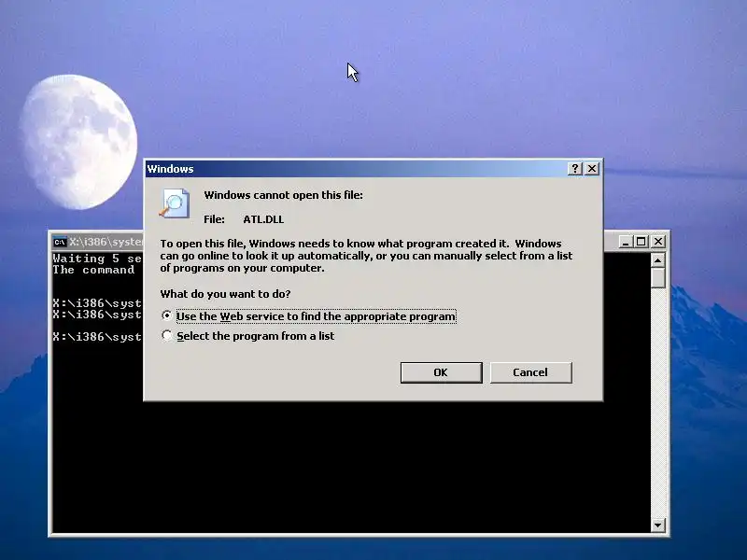
Task: Click 'Waiting 5 se' line in command prompt
Action: 97,259
